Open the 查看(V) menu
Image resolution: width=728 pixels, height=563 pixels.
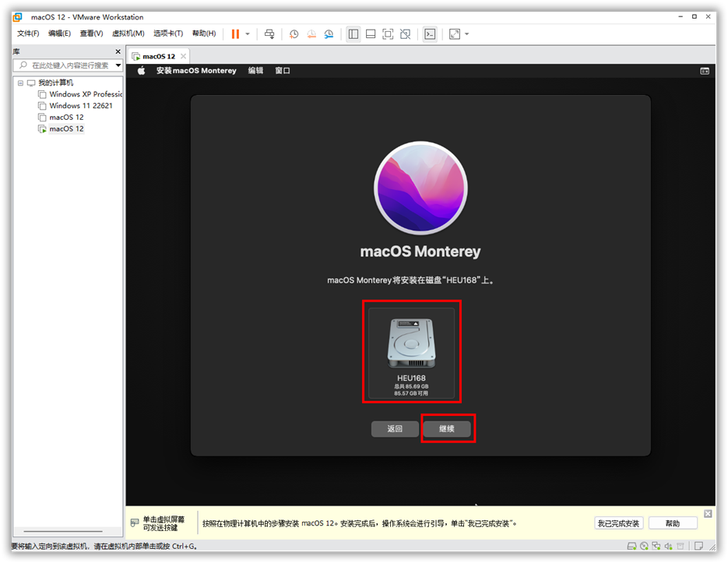[x=91, y=33]
